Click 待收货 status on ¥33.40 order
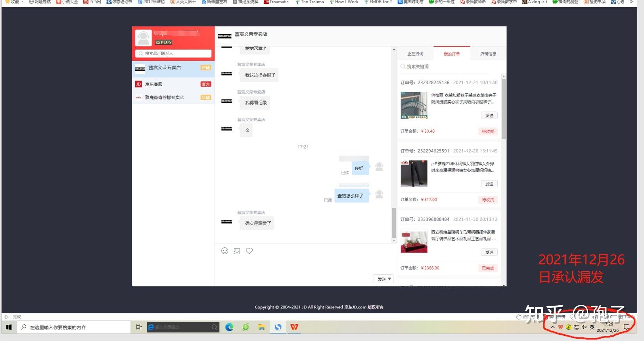 point(488,131)
